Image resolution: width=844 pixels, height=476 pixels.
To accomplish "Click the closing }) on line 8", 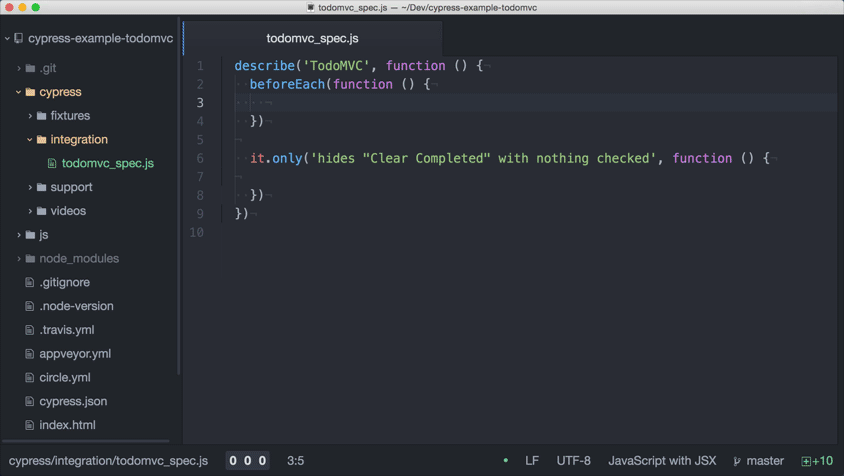I will tap(256, 195).
